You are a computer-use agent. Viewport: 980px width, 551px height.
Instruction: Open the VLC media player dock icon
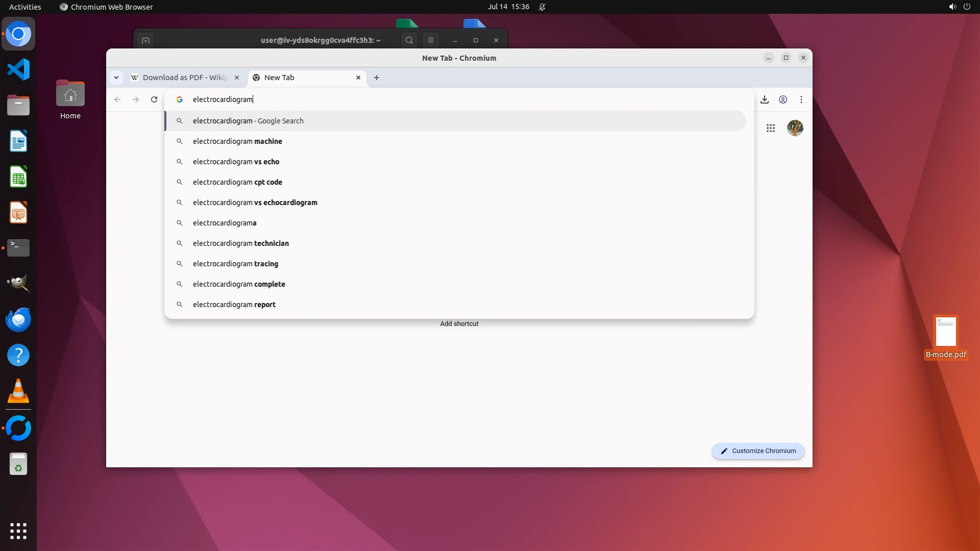pyautogui.click(x=18, y=392)
